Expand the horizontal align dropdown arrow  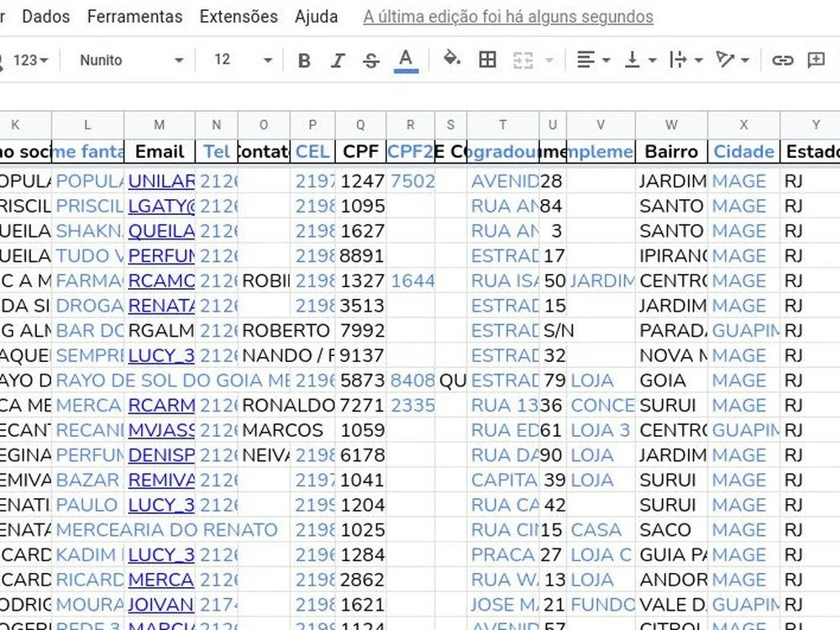tap(606, 60)
